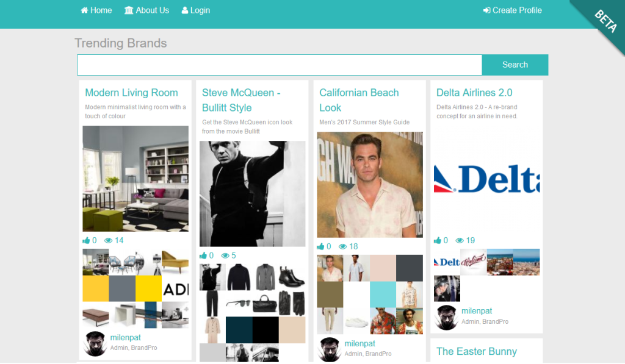Select the black sweater thumbnail

click(239, 277)
